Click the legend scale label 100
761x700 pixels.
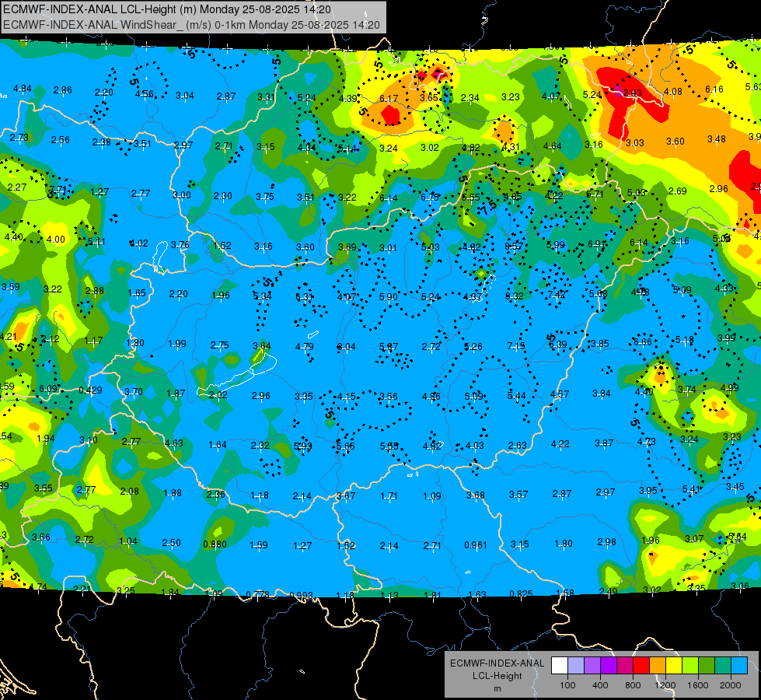[567, 685]
